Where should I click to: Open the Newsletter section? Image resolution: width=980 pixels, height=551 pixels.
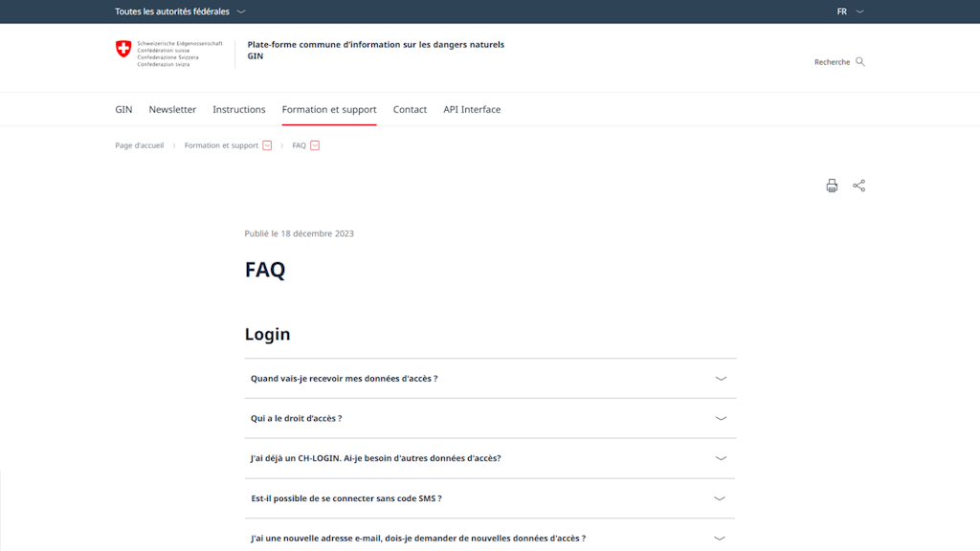(x=171, y=109)
